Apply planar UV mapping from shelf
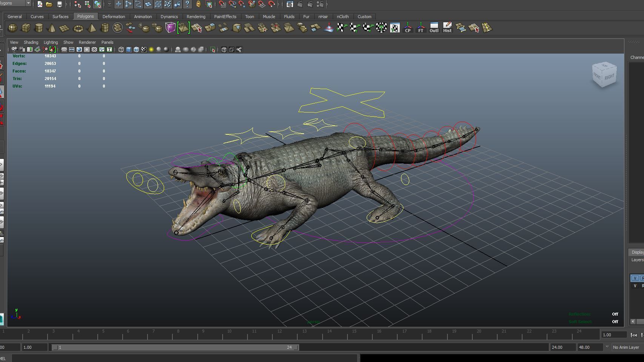Image resolution: width=644 pixels, height=362 pixels. point(342,28)
